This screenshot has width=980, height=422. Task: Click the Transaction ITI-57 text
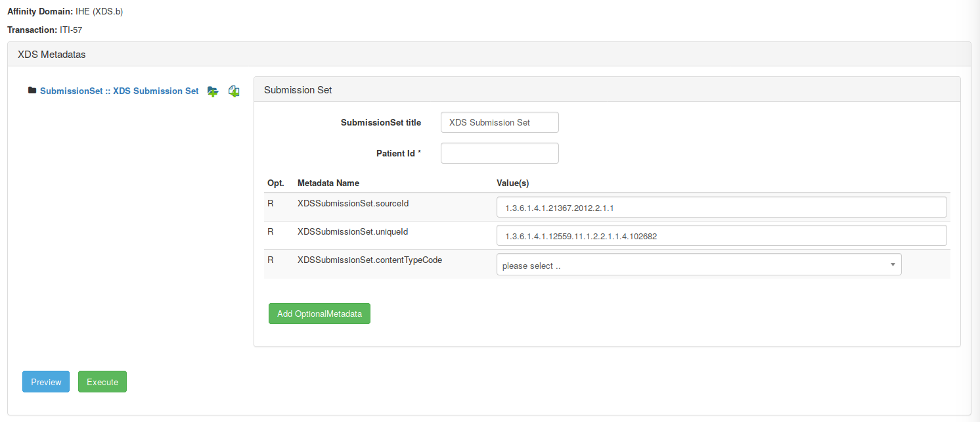pyautogui.click(x=44, y=30)
